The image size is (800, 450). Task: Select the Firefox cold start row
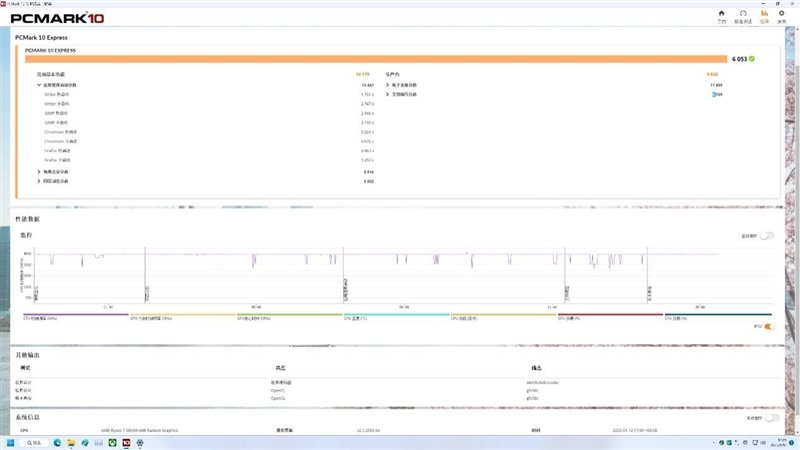pos(209,160)
